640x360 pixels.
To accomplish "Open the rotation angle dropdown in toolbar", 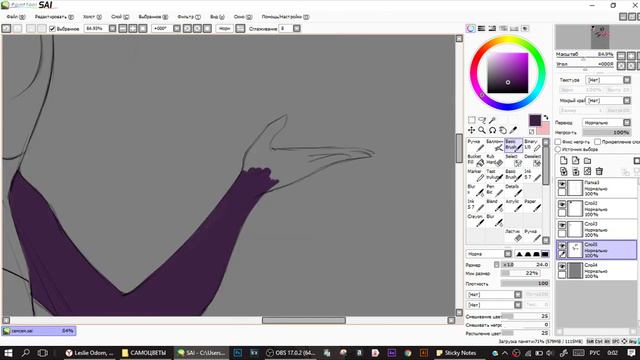I will [x=177, y=29].
